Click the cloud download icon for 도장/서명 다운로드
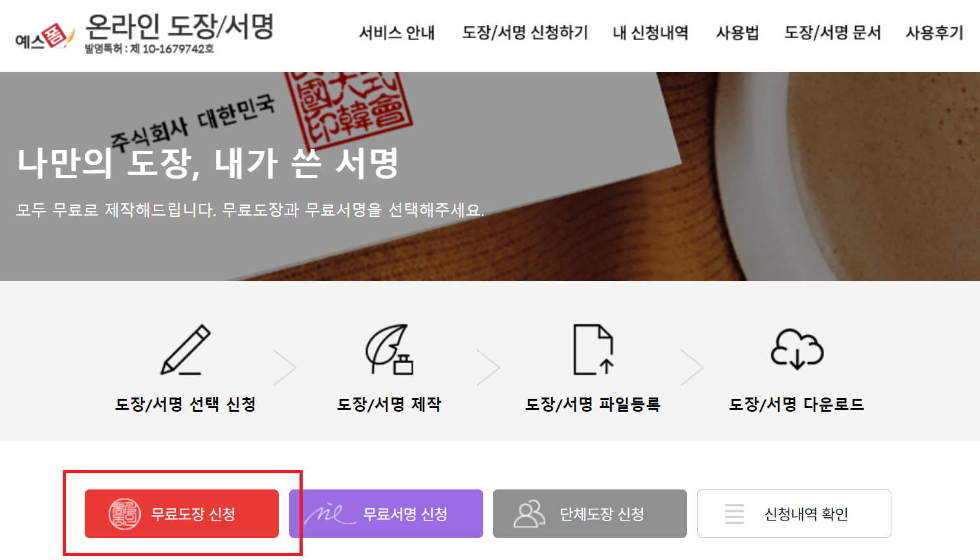Viewport: 980px width, 560px height. click(x=797, y=349)
